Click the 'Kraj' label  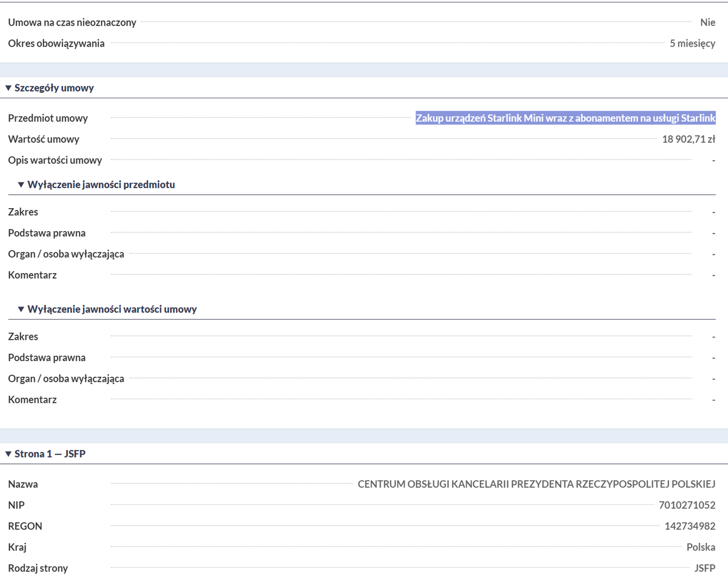tap(17, 547)
